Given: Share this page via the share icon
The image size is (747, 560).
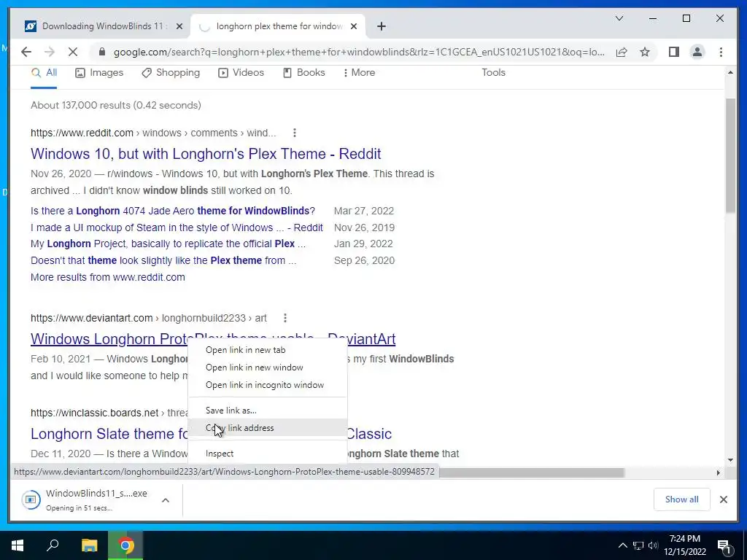Looking at the screenshot, I should (622, 52).
